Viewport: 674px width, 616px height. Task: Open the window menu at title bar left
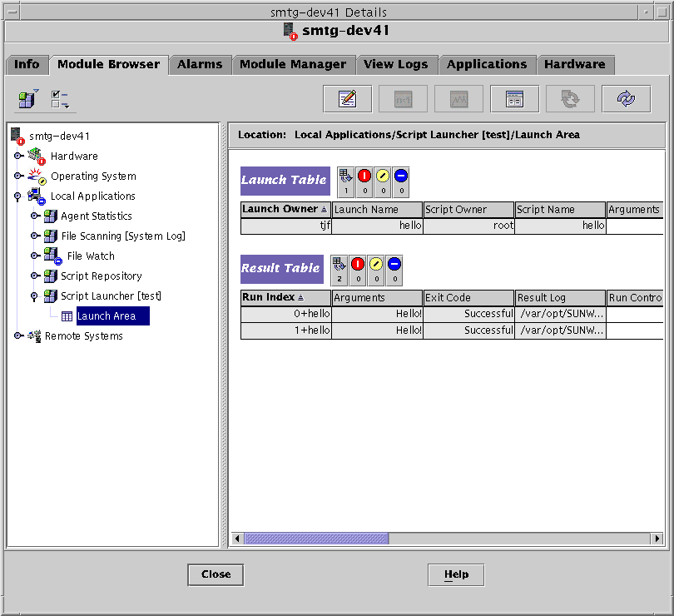(x=12, y=12)
